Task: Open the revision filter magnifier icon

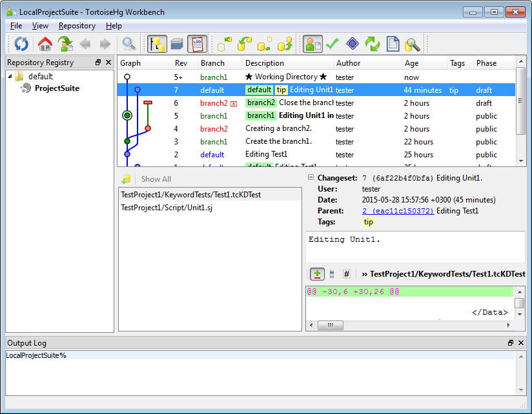Action: click(129, 44)
